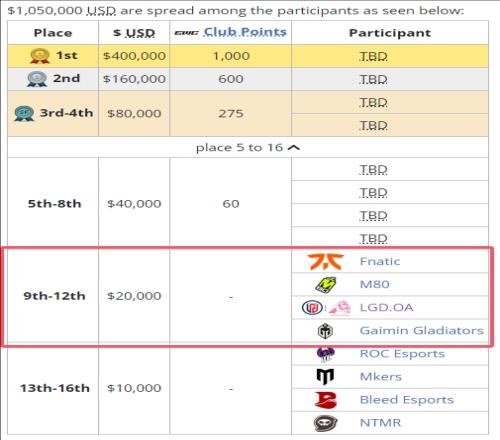Click the EWC logo in the header
The width and height of the screenshot is (500, 440).
coord(186,33)
